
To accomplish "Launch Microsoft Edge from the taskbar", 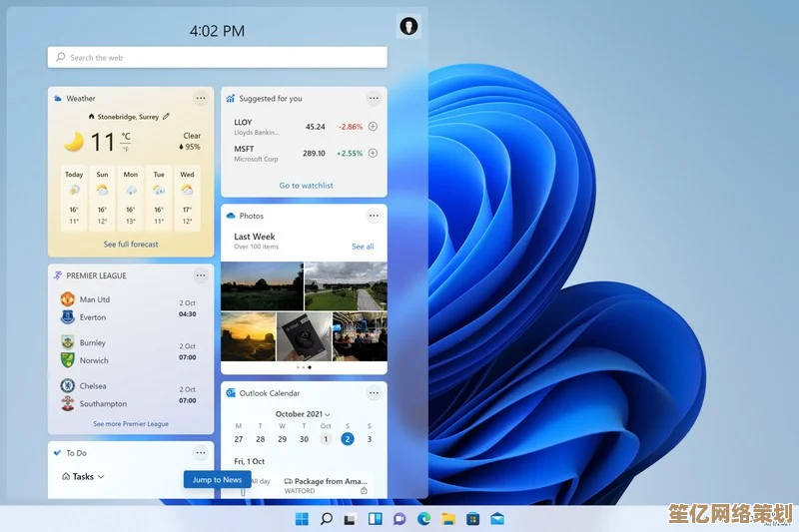I will (x=423, y=519).
